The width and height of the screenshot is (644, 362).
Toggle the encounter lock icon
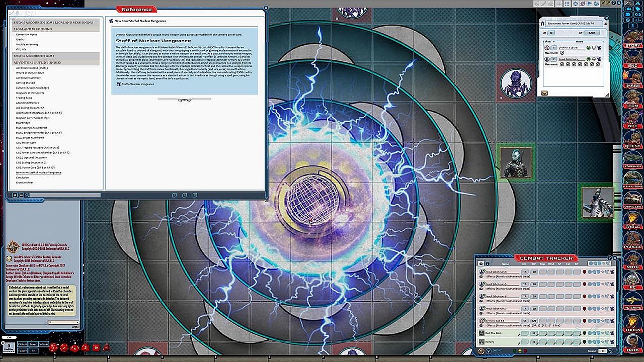[x=606, y=23]
